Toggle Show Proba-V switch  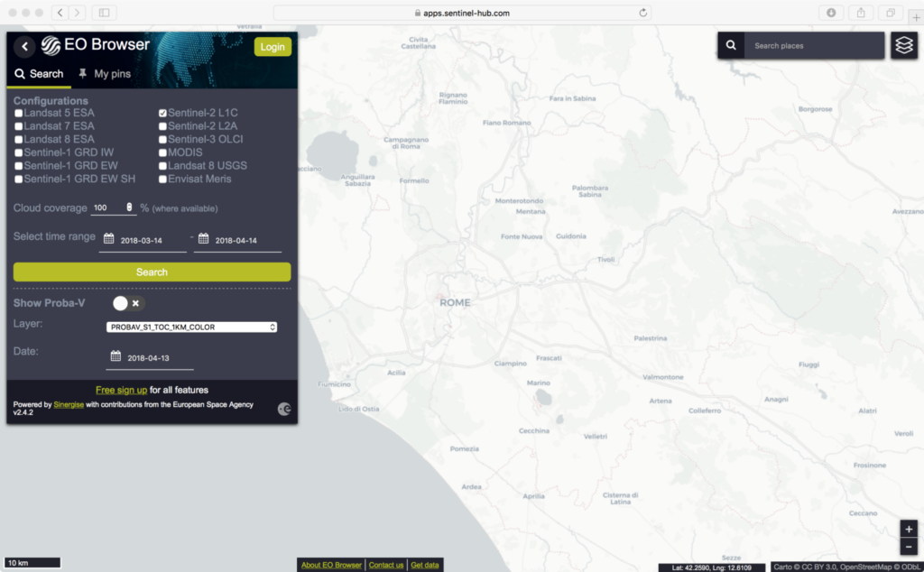128,303
